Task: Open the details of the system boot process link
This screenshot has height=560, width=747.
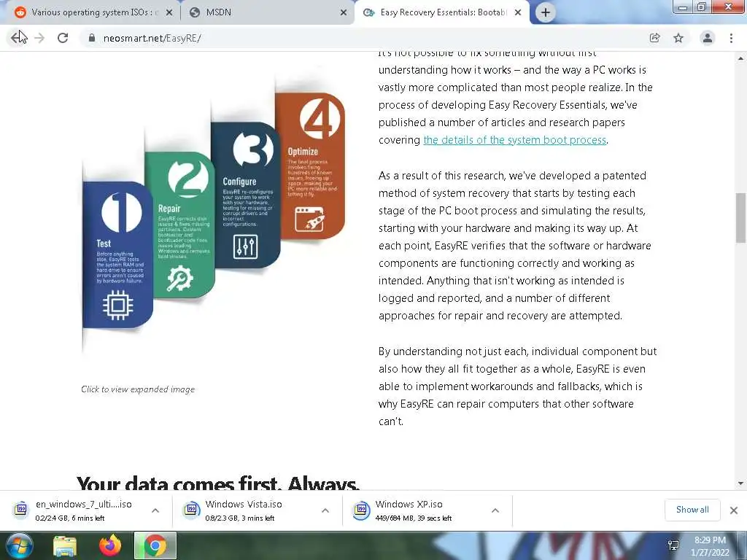Action: [x=514, y=140]
